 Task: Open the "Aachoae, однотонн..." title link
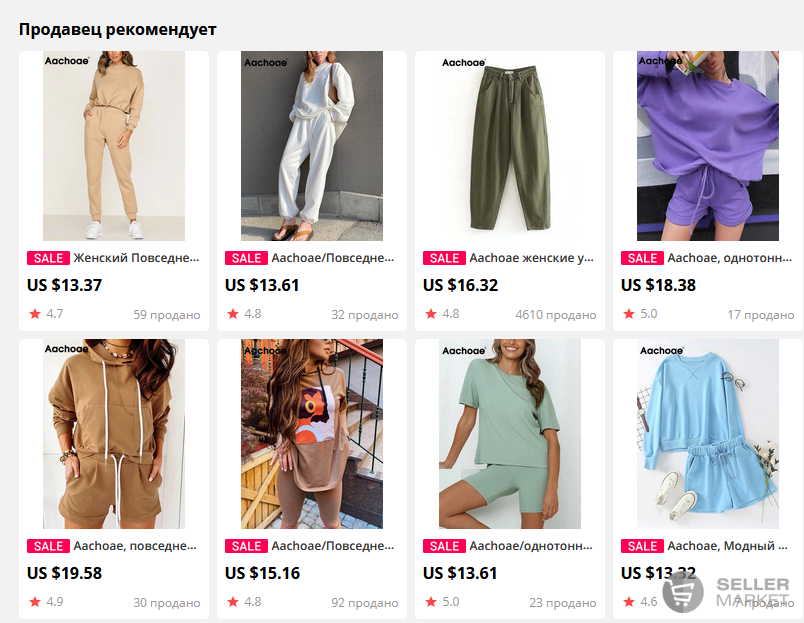(730, 258)
